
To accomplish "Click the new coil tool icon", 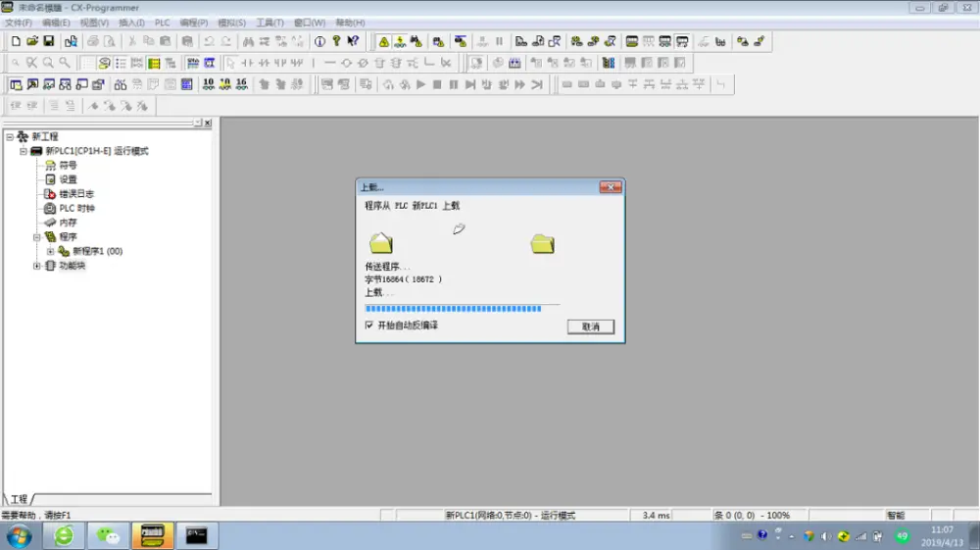I will pos(346,63).
